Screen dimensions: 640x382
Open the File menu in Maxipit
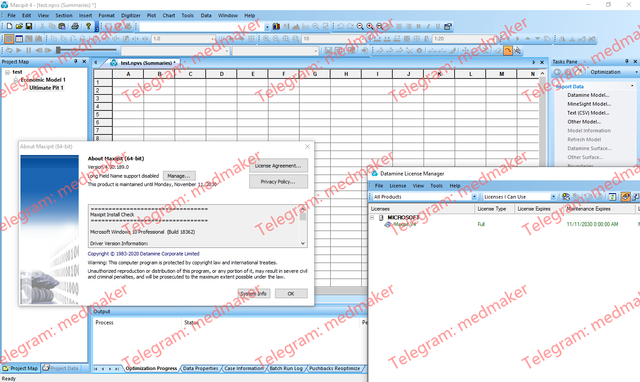(x=11, y=16)
